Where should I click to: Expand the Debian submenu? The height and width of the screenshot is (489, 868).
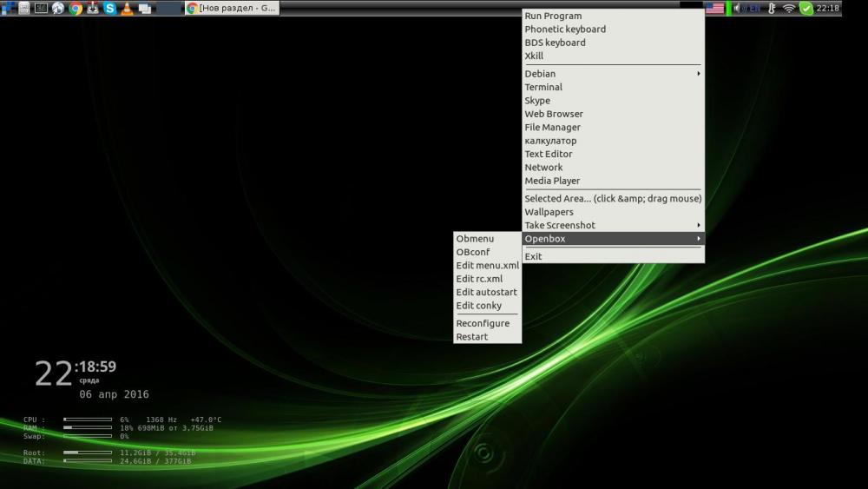click(x=614, y=74)
